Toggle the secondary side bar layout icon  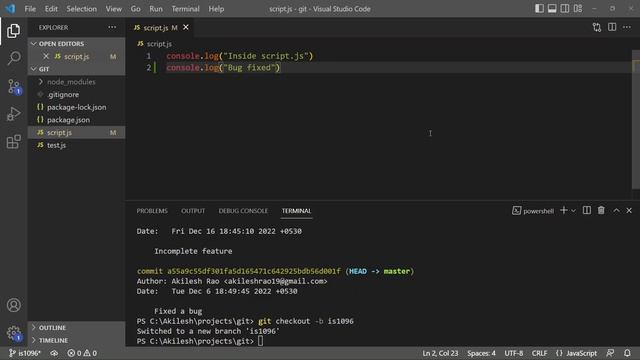pyautogui.click(x=564, y=9)
